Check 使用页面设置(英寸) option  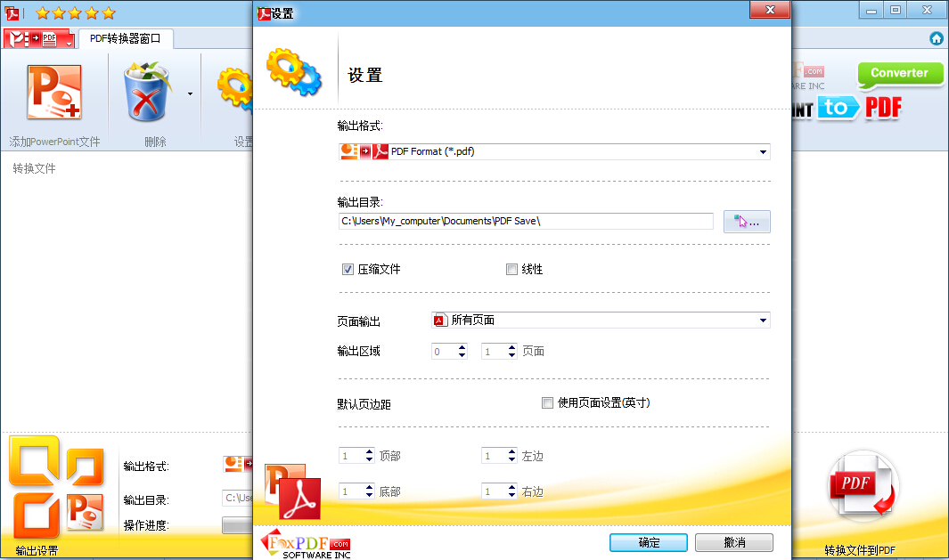point(547,402)
